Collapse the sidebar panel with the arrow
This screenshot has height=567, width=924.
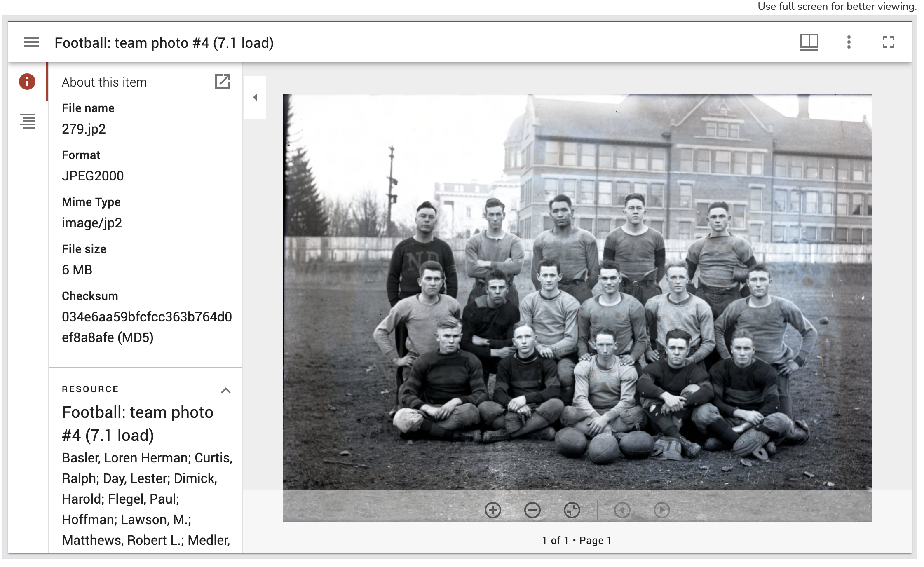255,97
